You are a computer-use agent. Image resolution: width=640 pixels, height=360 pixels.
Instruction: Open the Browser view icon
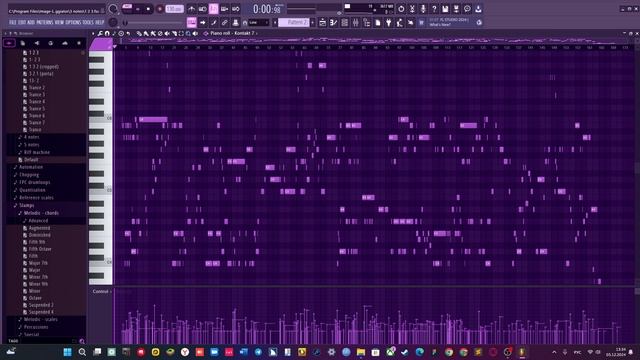367,22
